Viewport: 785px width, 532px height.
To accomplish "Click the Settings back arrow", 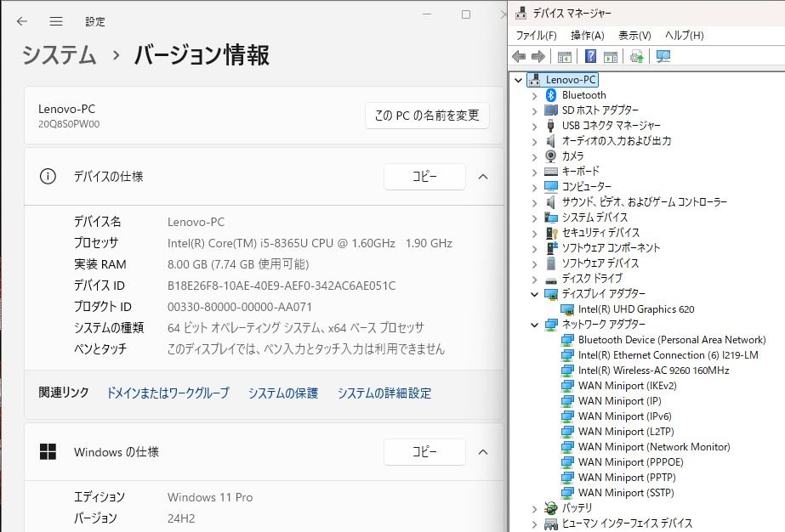I will pyautogui.click(x=21, y=21).
